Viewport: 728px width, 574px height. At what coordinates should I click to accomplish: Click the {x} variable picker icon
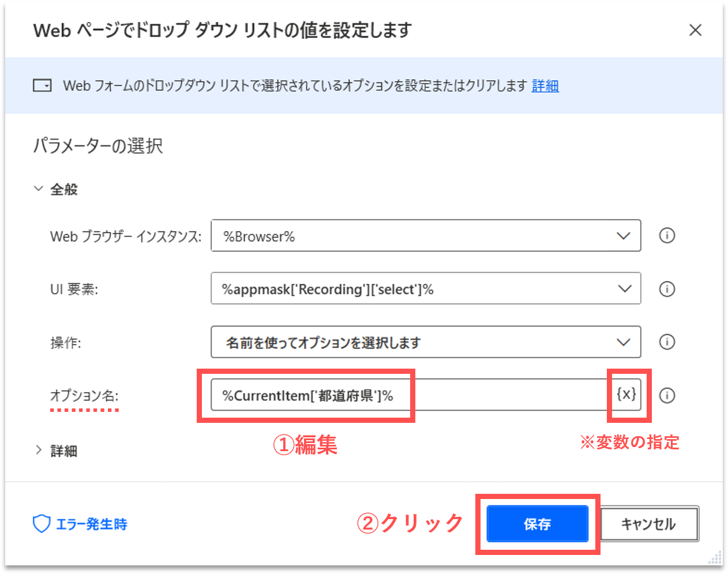[x=626, y=395]
